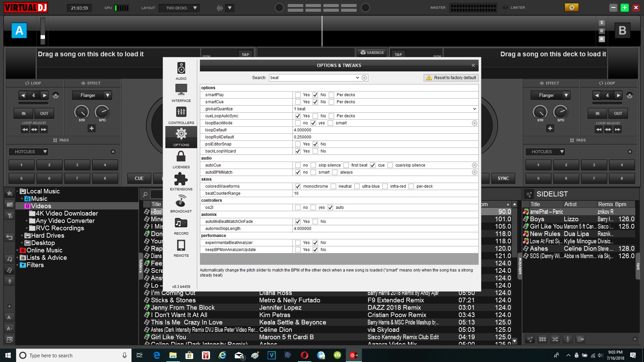
Task: Open the Licenses settings section
Action: pos(181,159)
